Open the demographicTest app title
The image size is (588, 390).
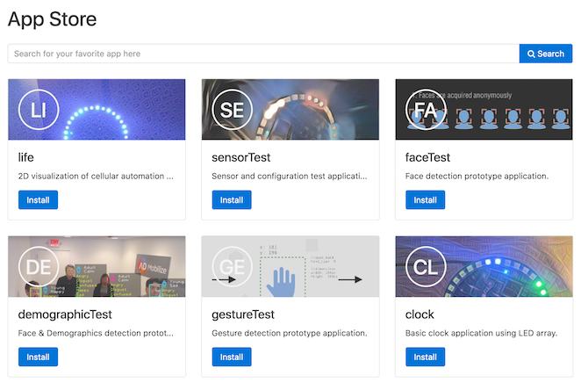(65, 314)
